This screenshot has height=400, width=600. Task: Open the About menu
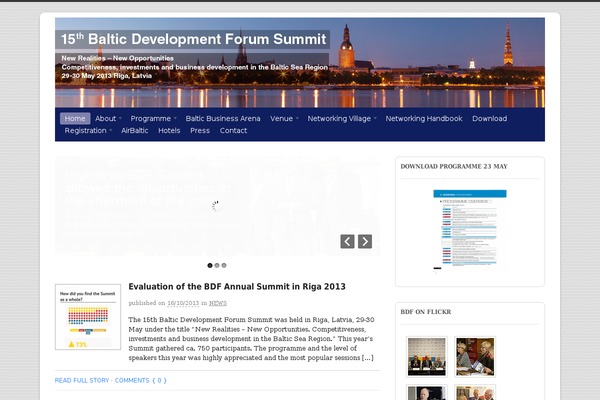click(x=106, y=119)
